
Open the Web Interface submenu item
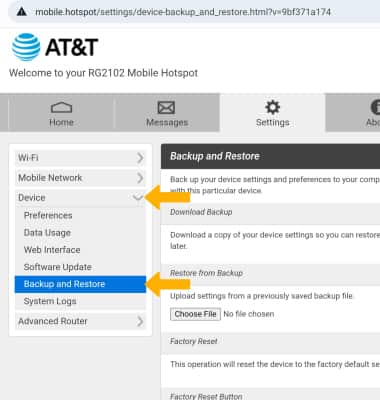pos(52,250)
